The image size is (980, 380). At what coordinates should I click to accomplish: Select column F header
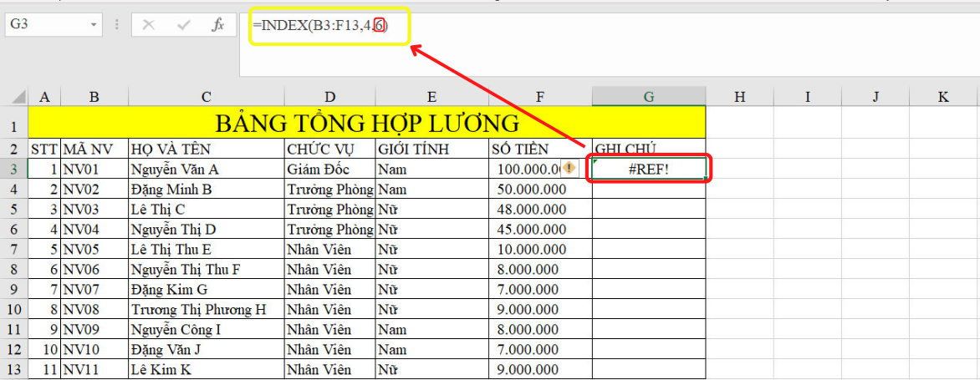tap(541, 97)
